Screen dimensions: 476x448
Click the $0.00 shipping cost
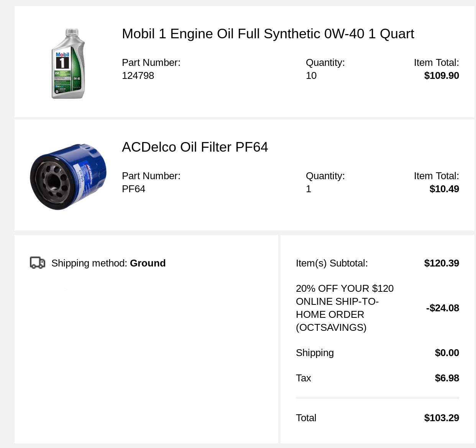(447, 353)
